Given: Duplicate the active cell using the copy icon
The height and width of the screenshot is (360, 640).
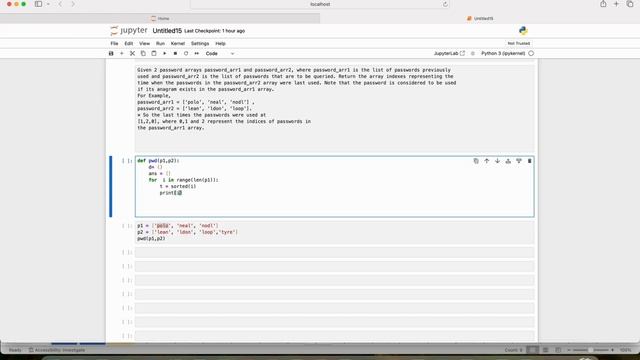Looking at the screenshot, I should [x=476, y=161].
